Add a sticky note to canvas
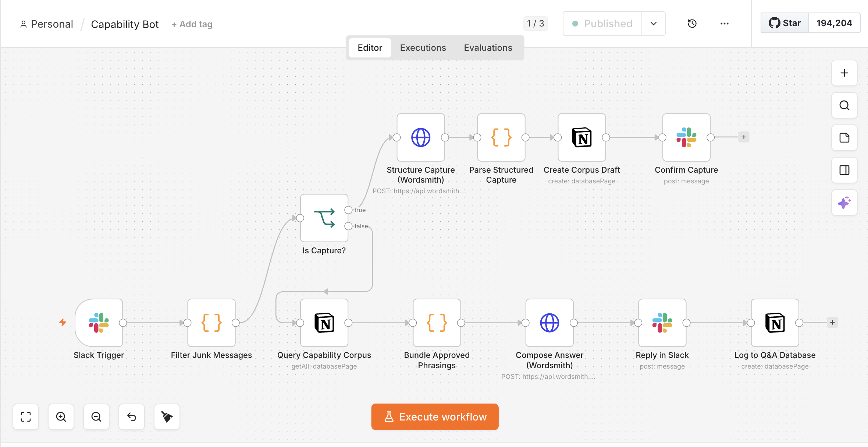868x447 pixels. coord(844,138)
